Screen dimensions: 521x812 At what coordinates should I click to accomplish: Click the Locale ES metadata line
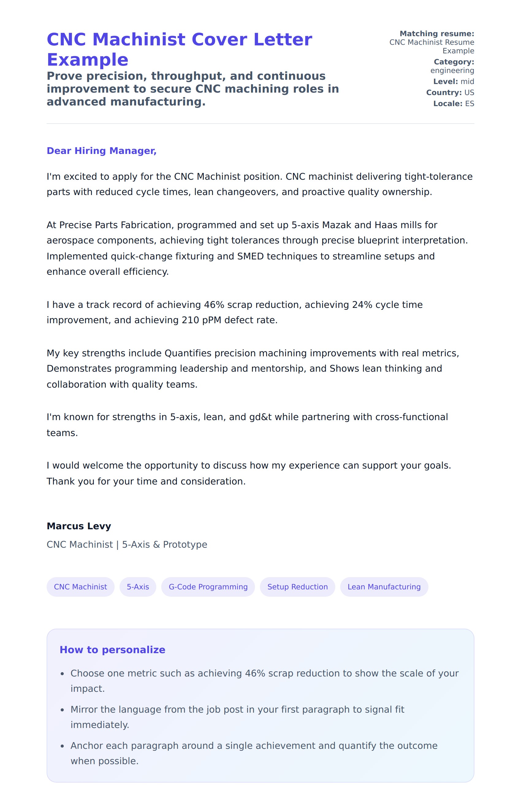(453, 104)
